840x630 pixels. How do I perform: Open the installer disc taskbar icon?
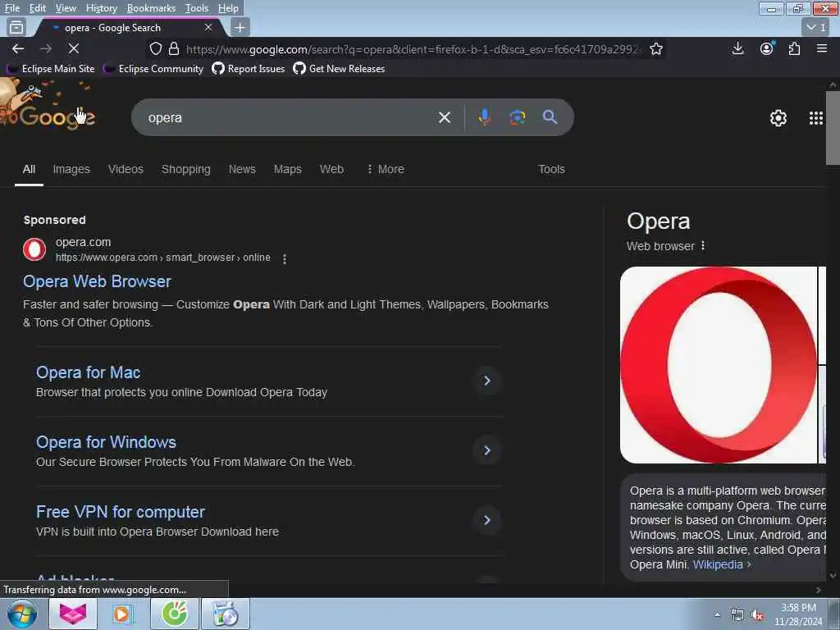coord(225,614)
